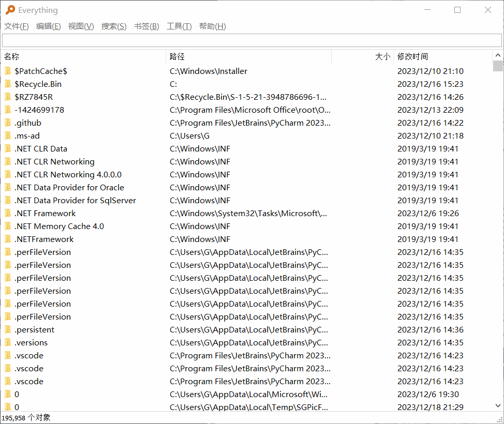This screenshot has width=504, height=424.
Task: Select the .github folder
Action: click(27, 123)
